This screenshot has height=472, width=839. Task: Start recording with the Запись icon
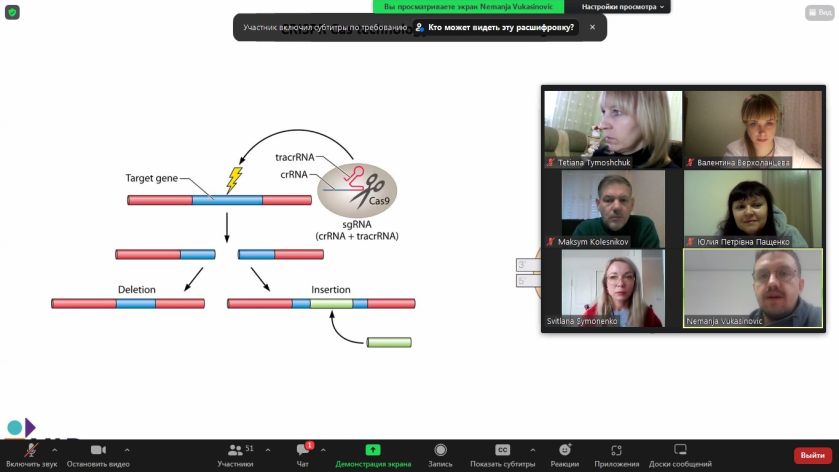(440, 450)
